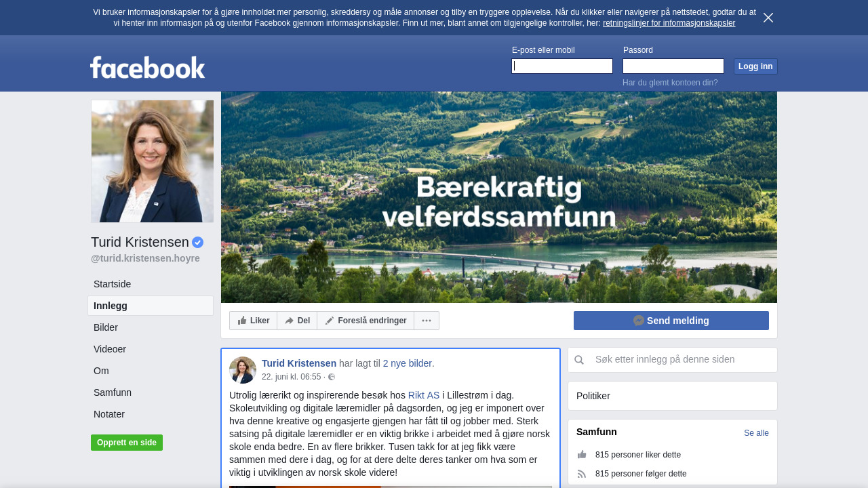Click the E-post eller mobil field
The height and width of the screenshot is (488, 868).
[x=562, y=66]
